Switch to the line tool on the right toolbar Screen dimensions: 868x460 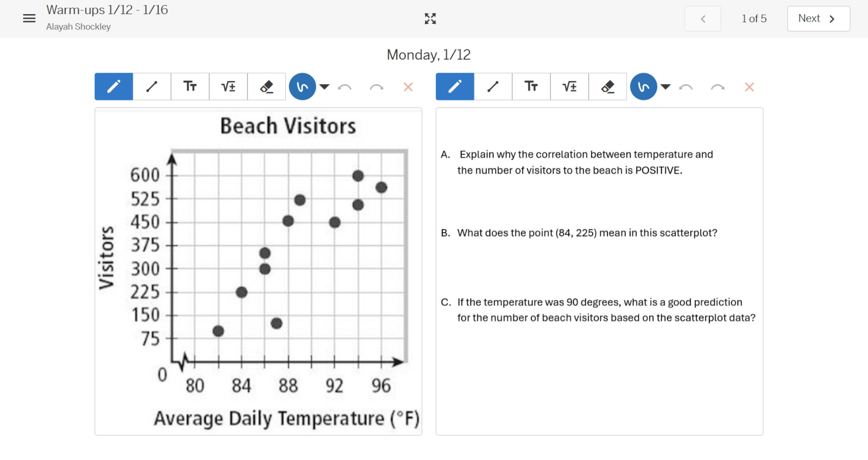tap(492, 86)
